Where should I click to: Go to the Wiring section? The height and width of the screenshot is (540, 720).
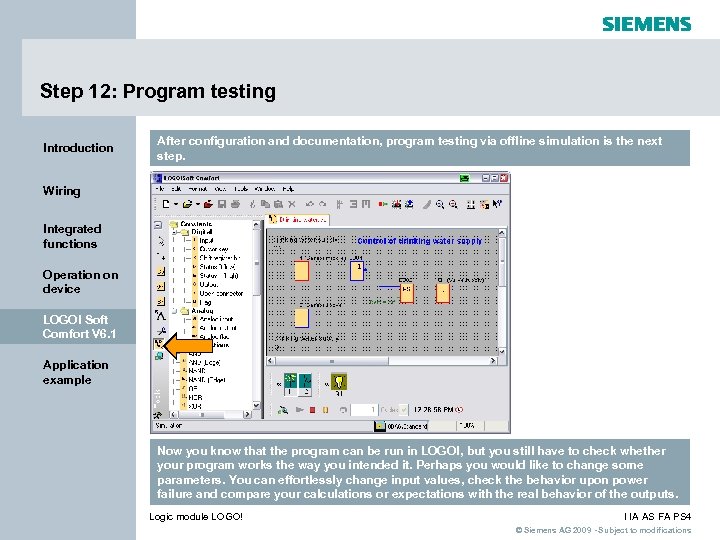point(62,191)
